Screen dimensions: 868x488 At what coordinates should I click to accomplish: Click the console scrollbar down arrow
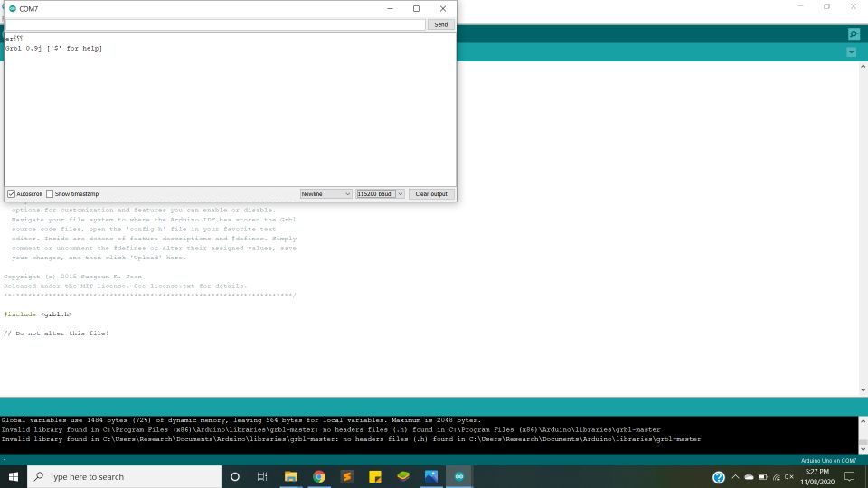tap(863, 449)
